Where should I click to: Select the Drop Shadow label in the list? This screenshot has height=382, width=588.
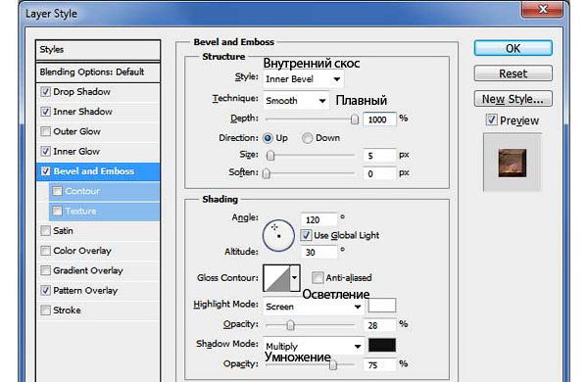81,92
